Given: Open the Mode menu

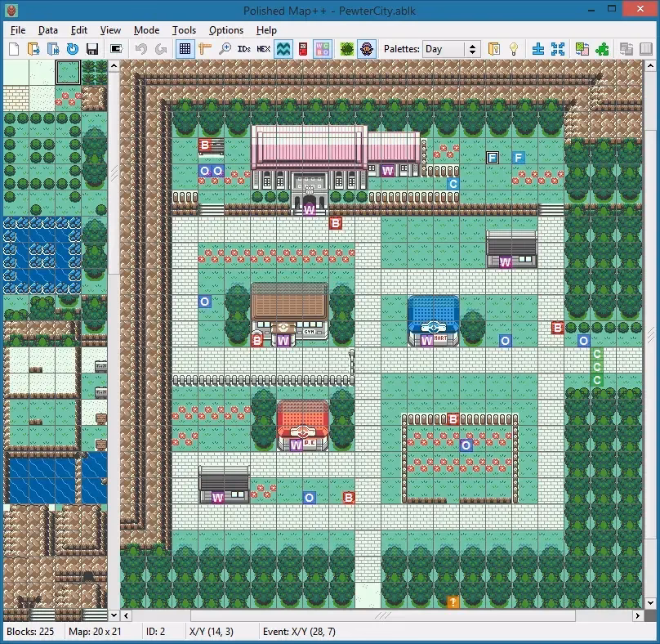Looking at the screenshot, I should click(146, 30).
